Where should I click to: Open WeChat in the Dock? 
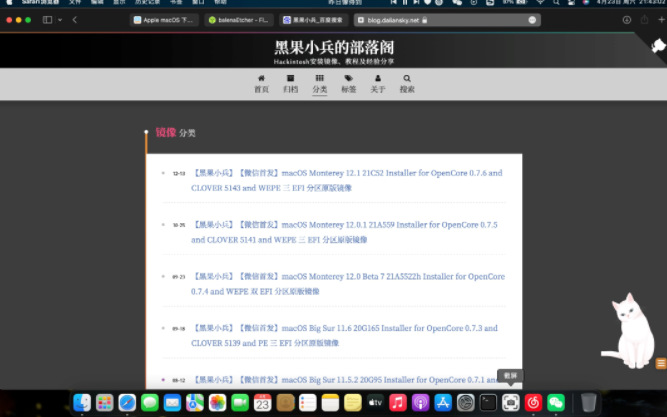coord(556,402)
